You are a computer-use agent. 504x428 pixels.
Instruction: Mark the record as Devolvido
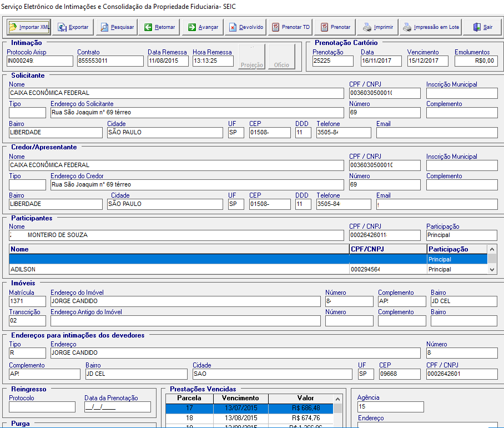pyautogui.click(x=246, y=27)
